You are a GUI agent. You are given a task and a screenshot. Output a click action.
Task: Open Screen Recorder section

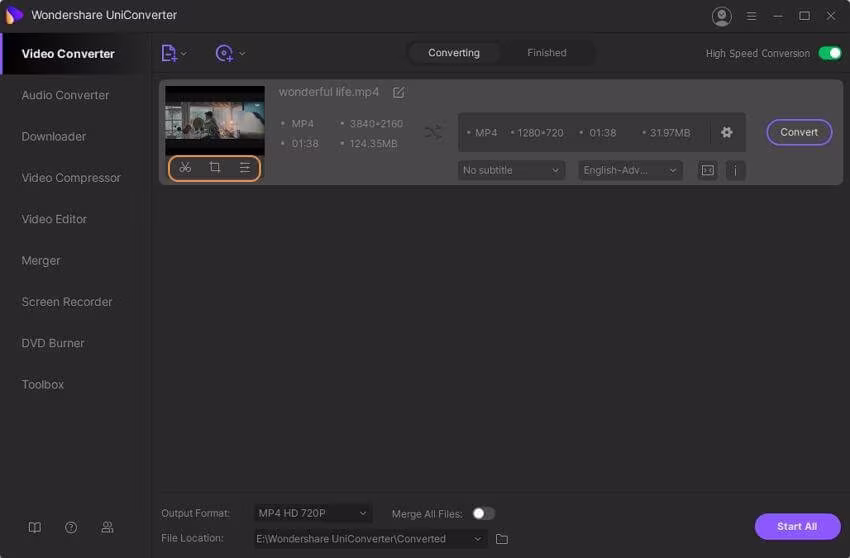tap(67, 302)
